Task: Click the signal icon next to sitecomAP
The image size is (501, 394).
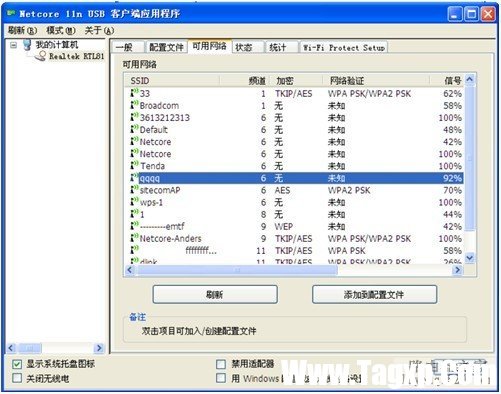Action: point(134,190)
